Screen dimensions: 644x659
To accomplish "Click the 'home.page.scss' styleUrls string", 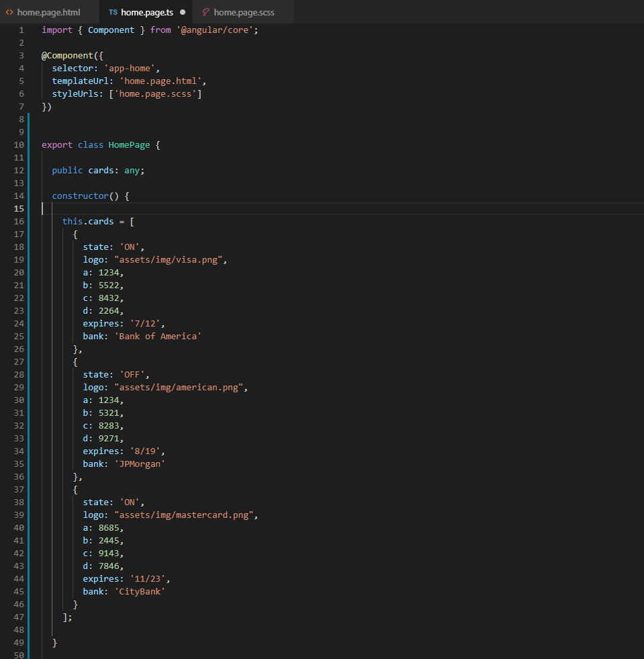I will coord(155,94).
